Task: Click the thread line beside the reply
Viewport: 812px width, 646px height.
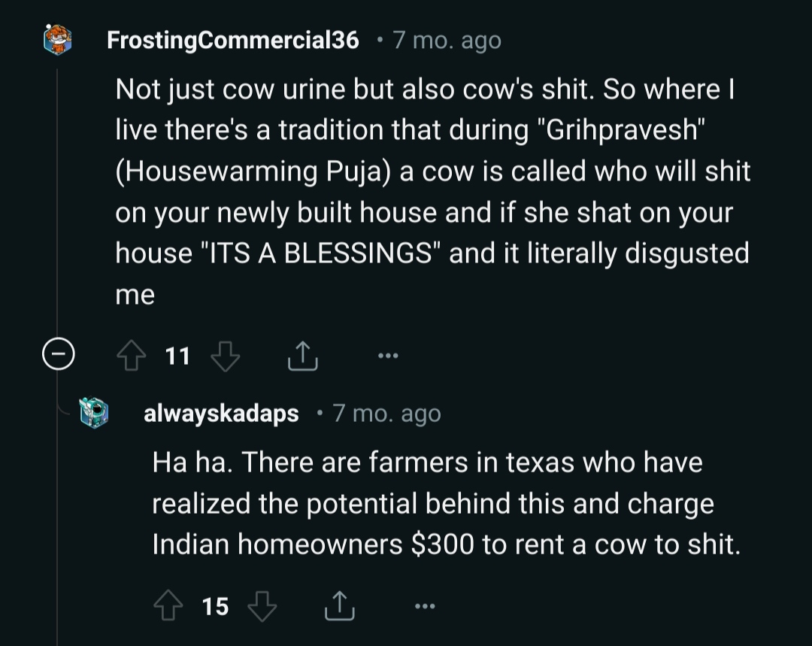Action: (x=57, y=526)
